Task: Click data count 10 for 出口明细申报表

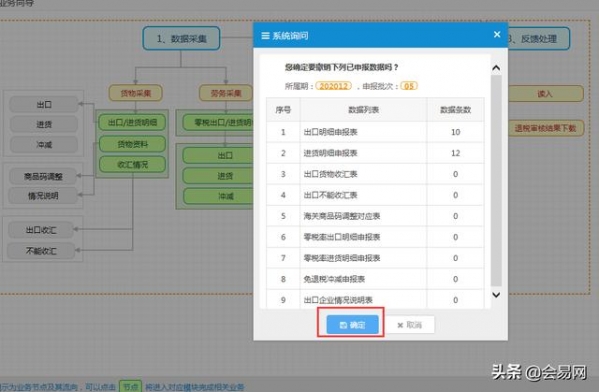Action: [x=455, y=132]
